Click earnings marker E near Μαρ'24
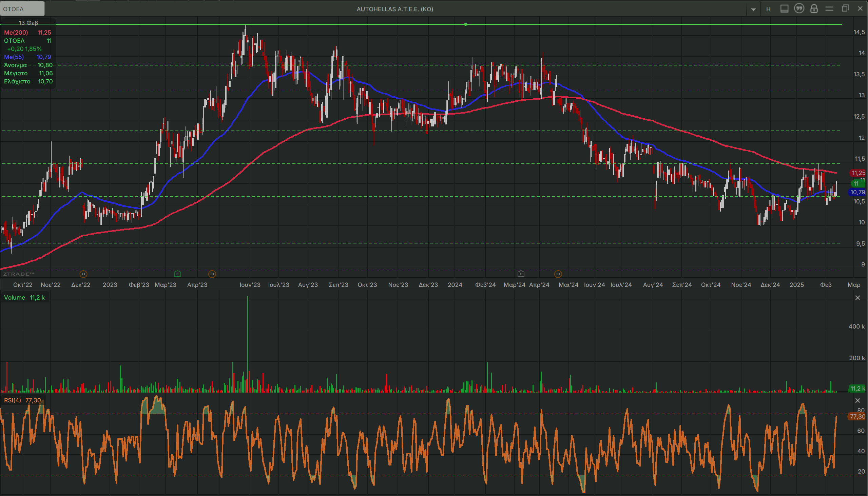868x496 pixels. point(521,274)
